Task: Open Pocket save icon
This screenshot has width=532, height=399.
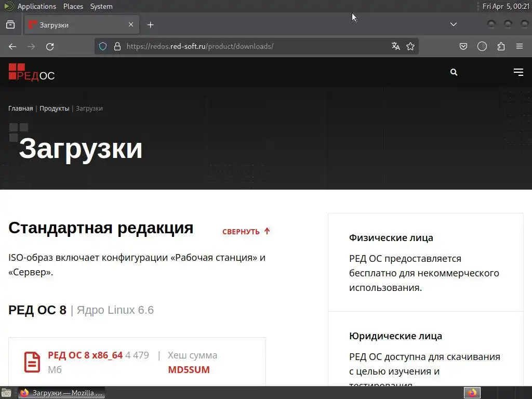Action: [463, 46]
